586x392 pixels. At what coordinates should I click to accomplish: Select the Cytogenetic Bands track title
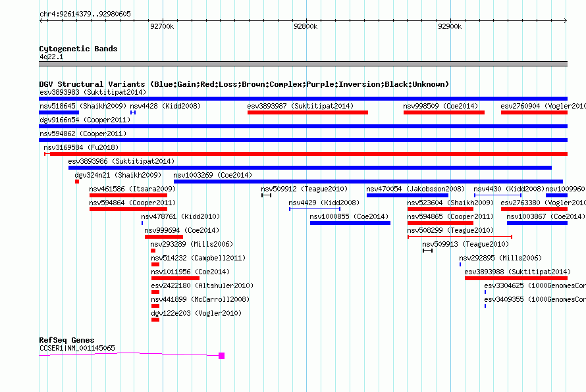[78, 49]
